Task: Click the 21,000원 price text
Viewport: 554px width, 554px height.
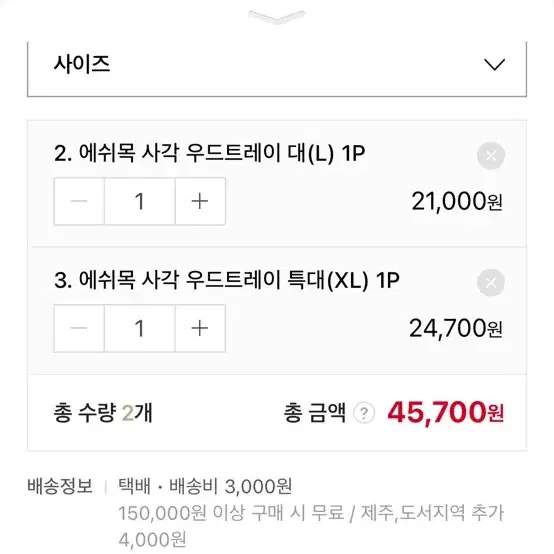Action: tap(457, 202)
